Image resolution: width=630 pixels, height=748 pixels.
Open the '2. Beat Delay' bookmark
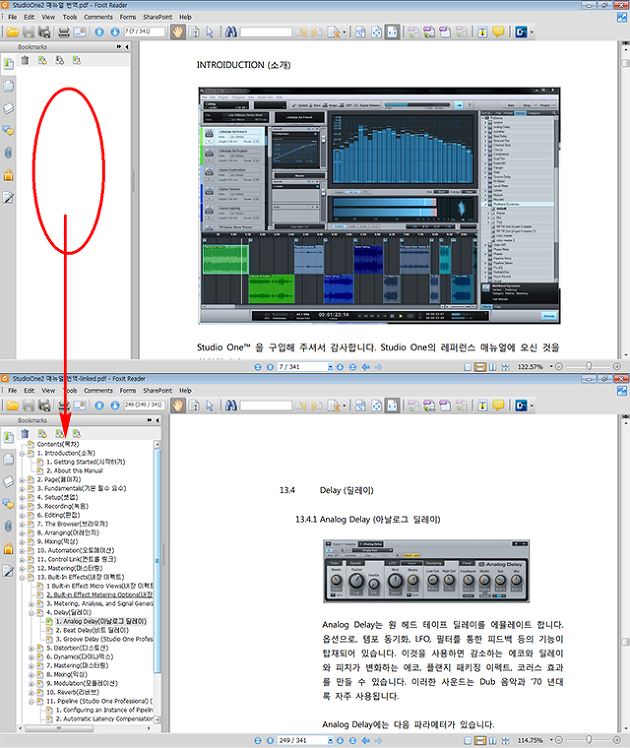pos(92,630)
